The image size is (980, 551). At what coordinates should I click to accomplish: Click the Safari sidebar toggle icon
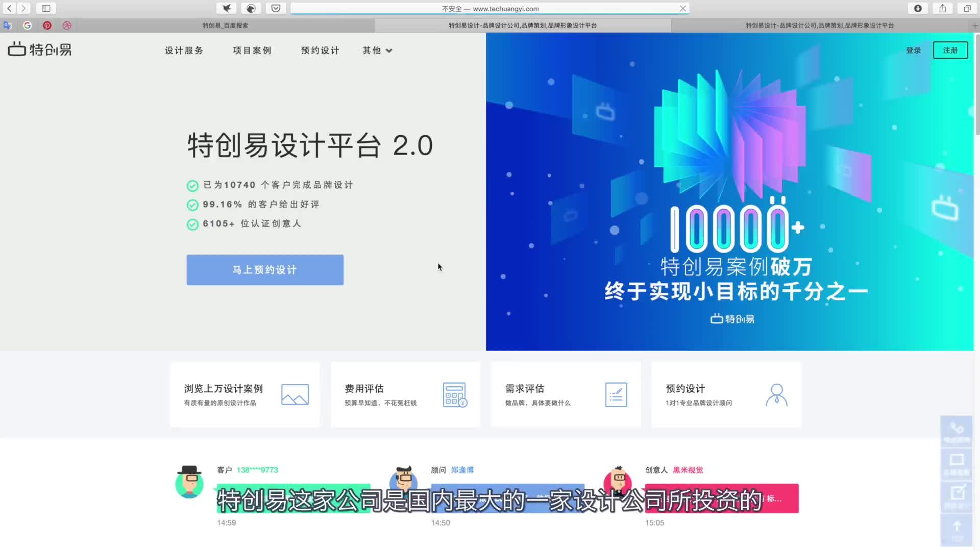click(x=46, y=8)
